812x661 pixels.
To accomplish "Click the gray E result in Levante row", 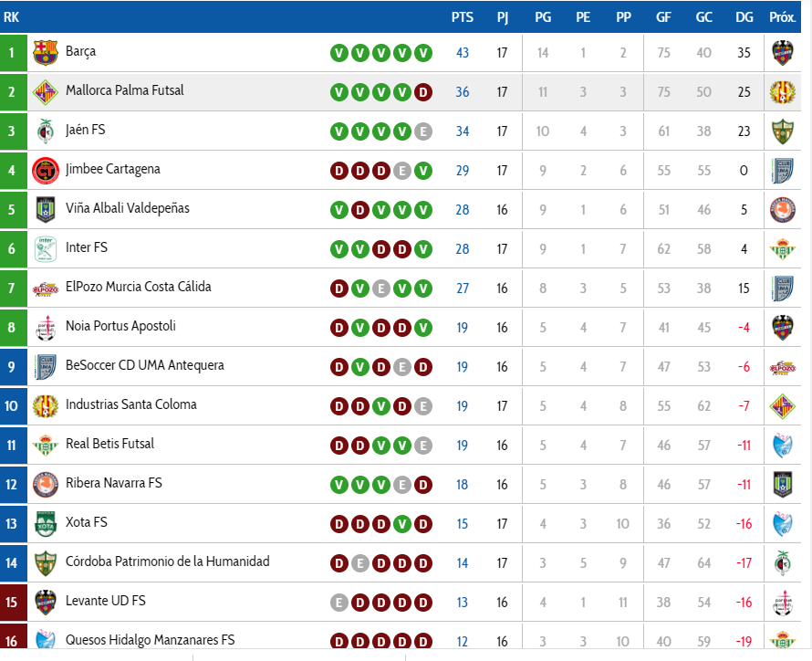I will coord(338,603).
